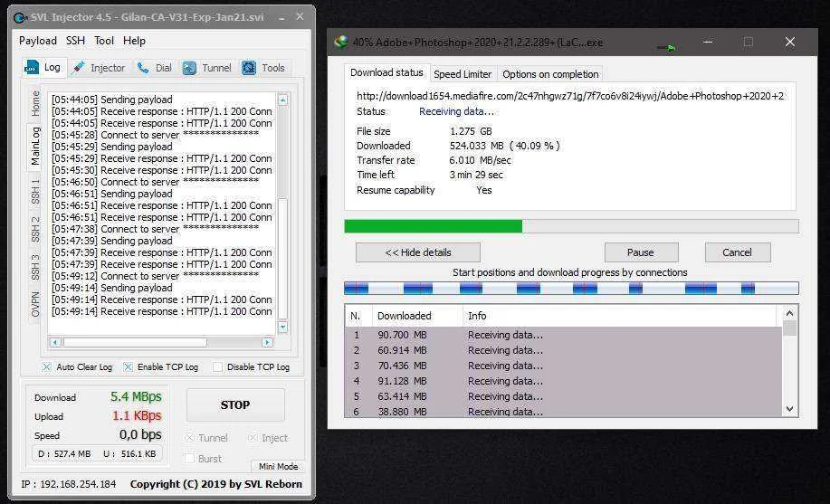
Task: Select connection row 3 with 70.436 MB
Action: click(564, 366)
